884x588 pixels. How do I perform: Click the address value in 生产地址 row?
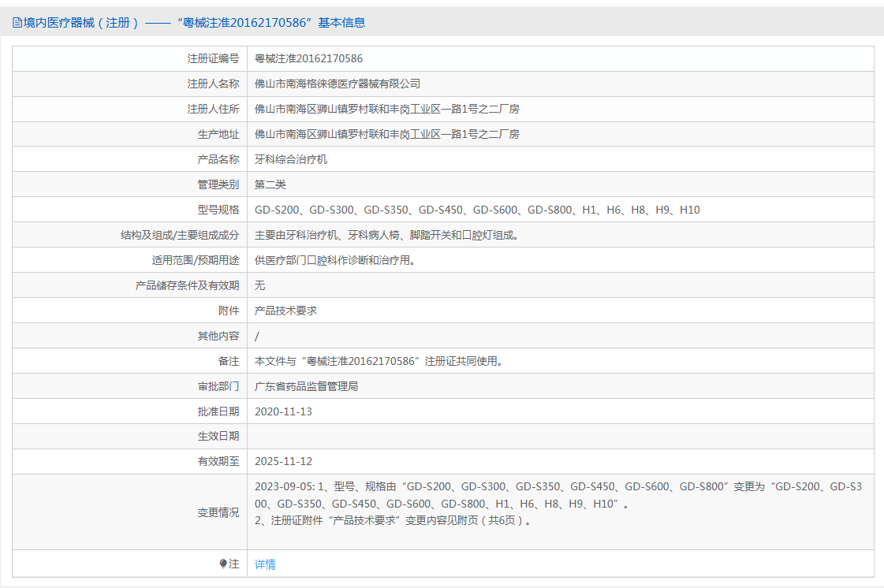pyautogui.click(x=386, y=134)
